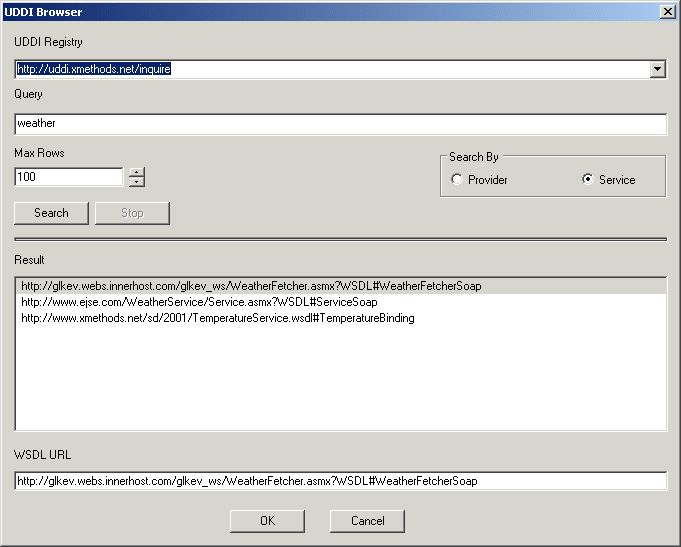The height and width of the screenshot is (547, 681).
Task: Select the WeatherFetcherSoap result entry
Action: [x=250, y=286]
